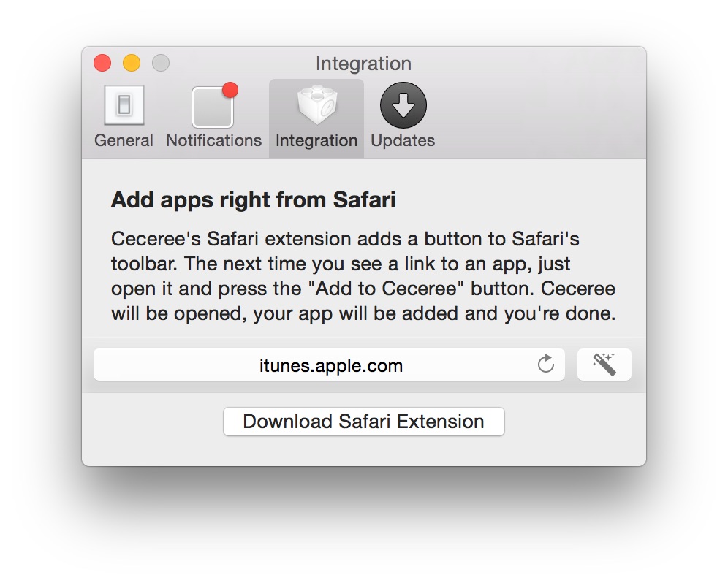The image size is (728, 583).
Task: Open the General preferences tab
Action: tap(124, 116)
